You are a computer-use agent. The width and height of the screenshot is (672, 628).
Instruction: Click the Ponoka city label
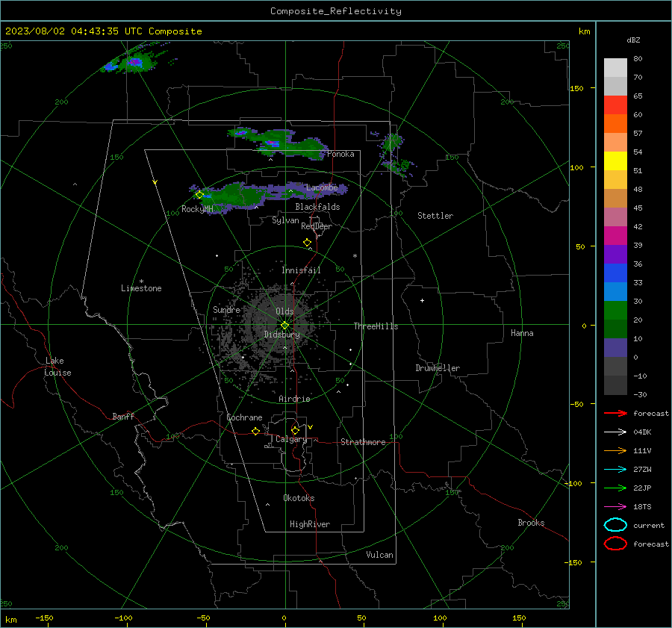pyautogui.click(x=340, y=154)
